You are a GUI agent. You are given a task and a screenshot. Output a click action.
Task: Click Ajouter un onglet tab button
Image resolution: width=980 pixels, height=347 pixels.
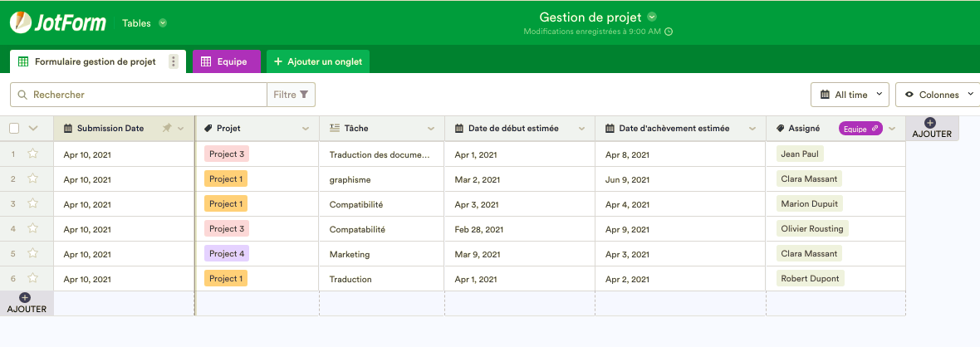point(318,61)
